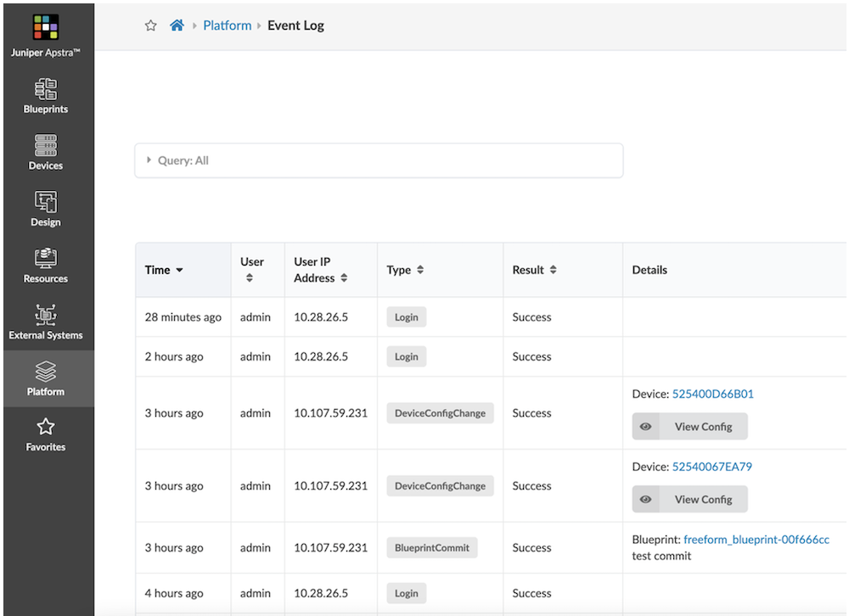Toggle sorting on the Result column
This screenshot has height=616, width=849.
(x=554, y=270)
